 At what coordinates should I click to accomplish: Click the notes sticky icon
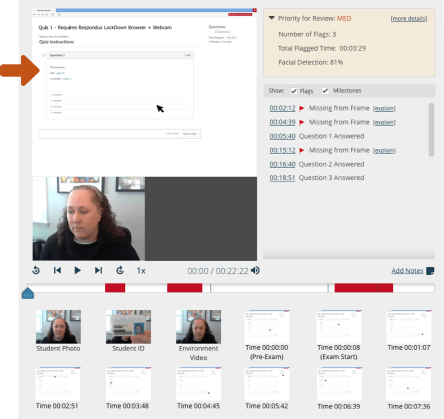pyautogui.click(x=430, y=271)
